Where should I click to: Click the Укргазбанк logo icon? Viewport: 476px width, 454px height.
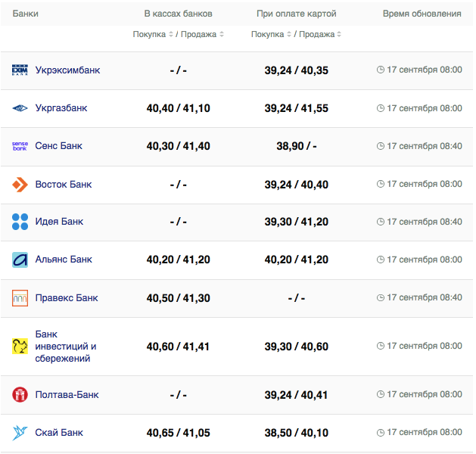(x=20, y=108)
